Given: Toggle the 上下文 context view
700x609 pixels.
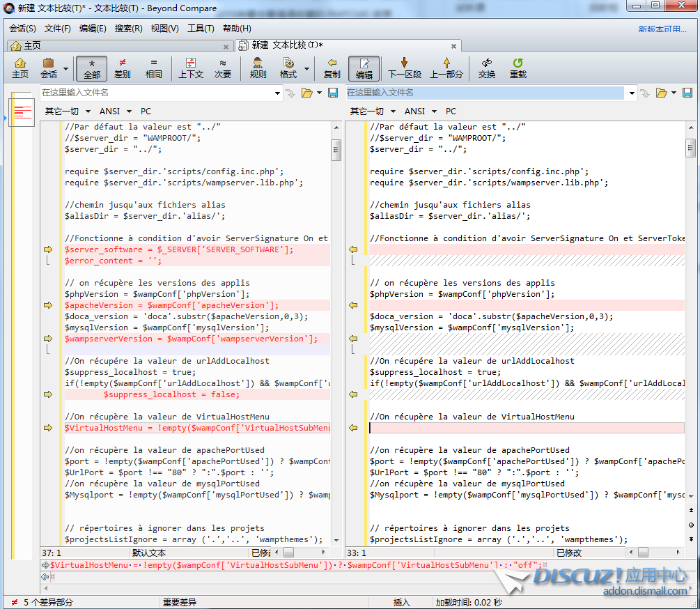Looking at the screenshot, I should [x=191, y=68].
